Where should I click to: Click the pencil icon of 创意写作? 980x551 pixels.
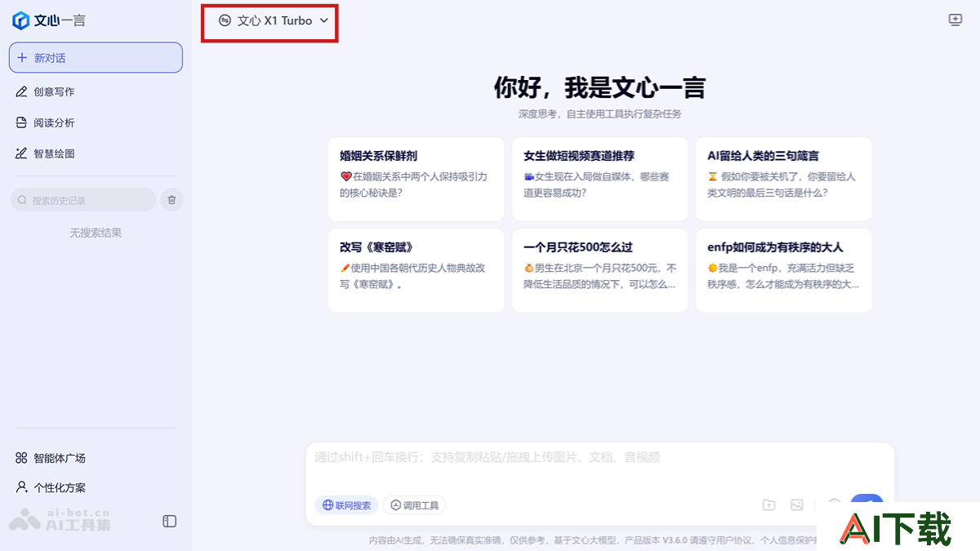point(22,91)
